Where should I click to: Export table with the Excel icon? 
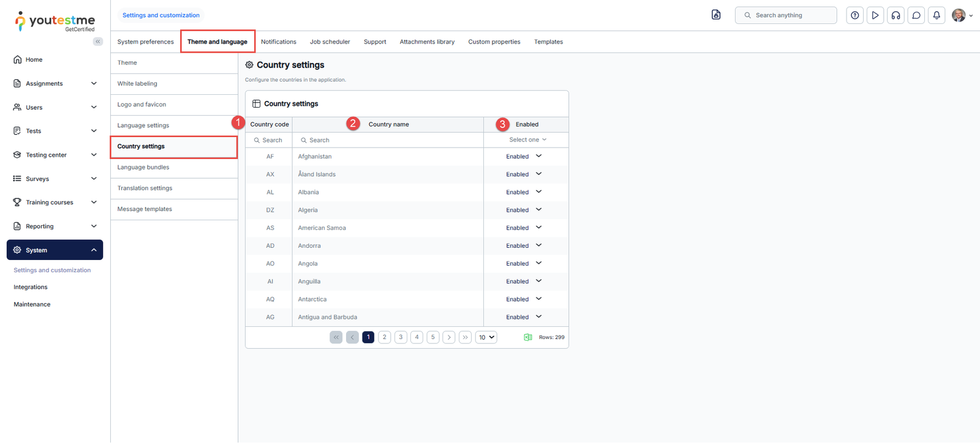click(528, 337)
